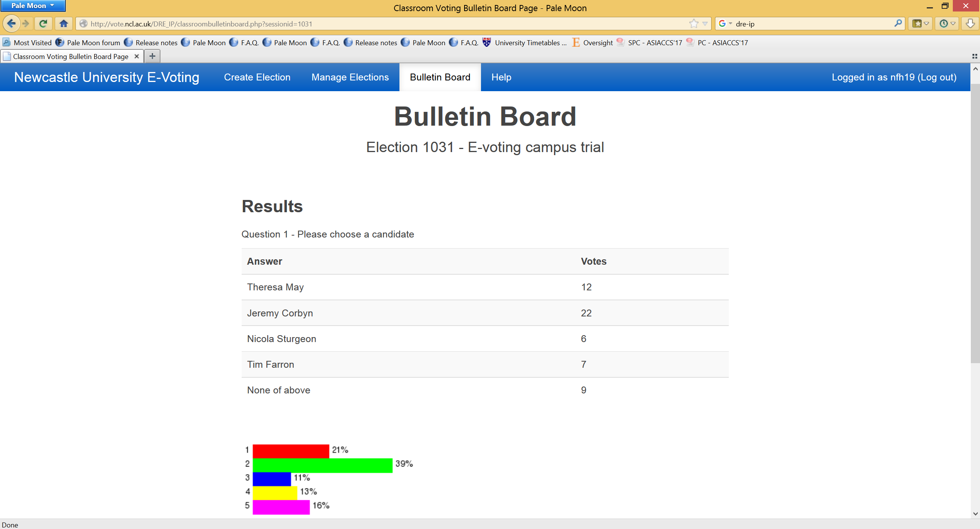
Task: Open a new tab with plus button
Action: (x=152, y=56)
